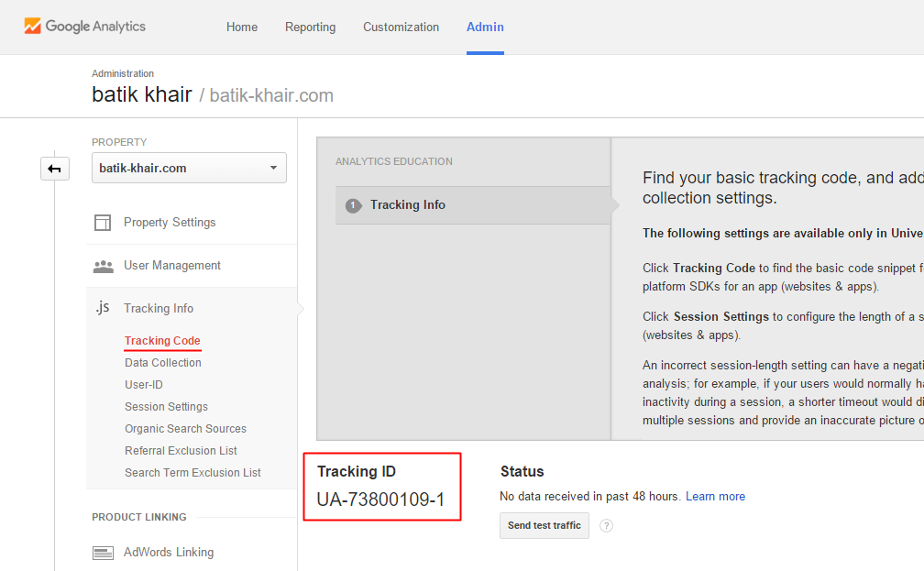This screenshot has height=571, width=924.
Task: Click the PRODUCT LINKING section label
Action: [x=139, y=517]
